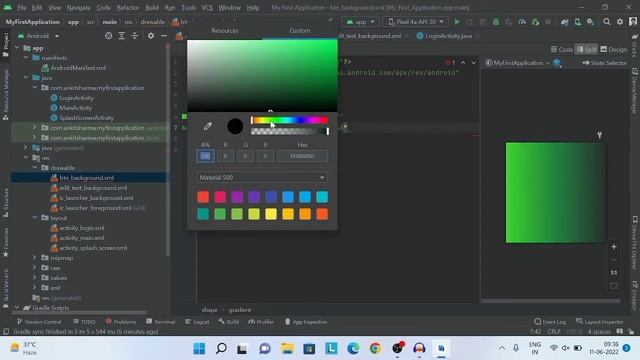The image size is (640, 360).
Task: Click the hue slider bar
Action: [290, 120]
